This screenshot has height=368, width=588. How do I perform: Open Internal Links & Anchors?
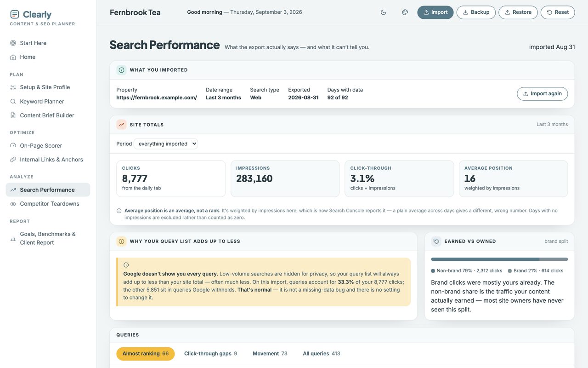tap(48, 160)
